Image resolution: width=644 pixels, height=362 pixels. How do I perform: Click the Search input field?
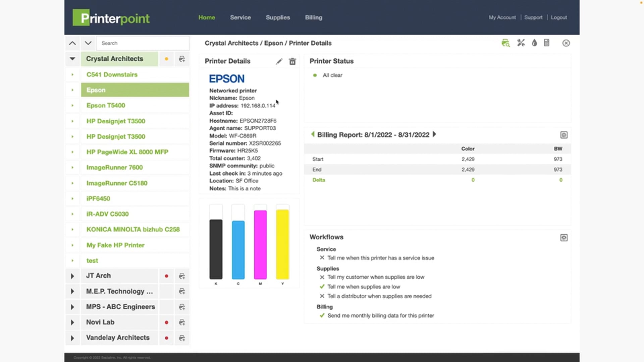143,43
